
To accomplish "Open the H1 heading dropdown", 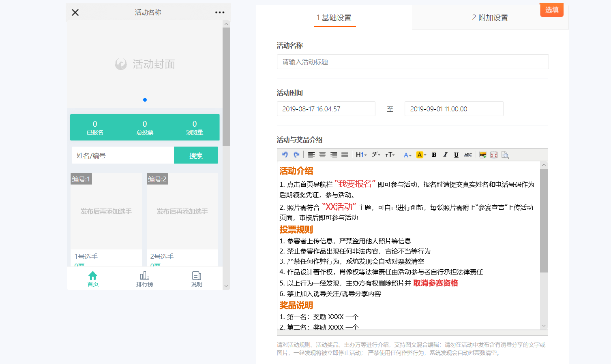I will 361,155.
